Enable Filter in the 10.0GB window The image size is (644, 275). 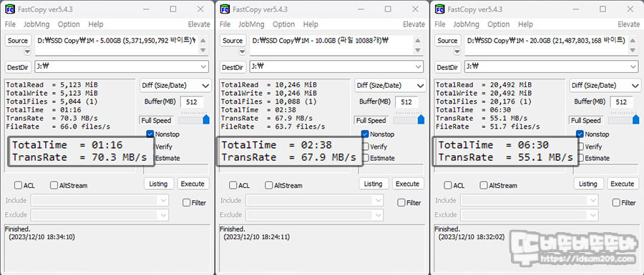click(x=401, y=202)
